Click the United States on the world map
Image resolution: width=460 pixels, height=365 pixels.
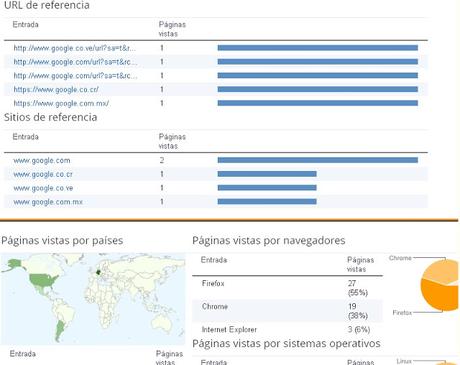43,280
